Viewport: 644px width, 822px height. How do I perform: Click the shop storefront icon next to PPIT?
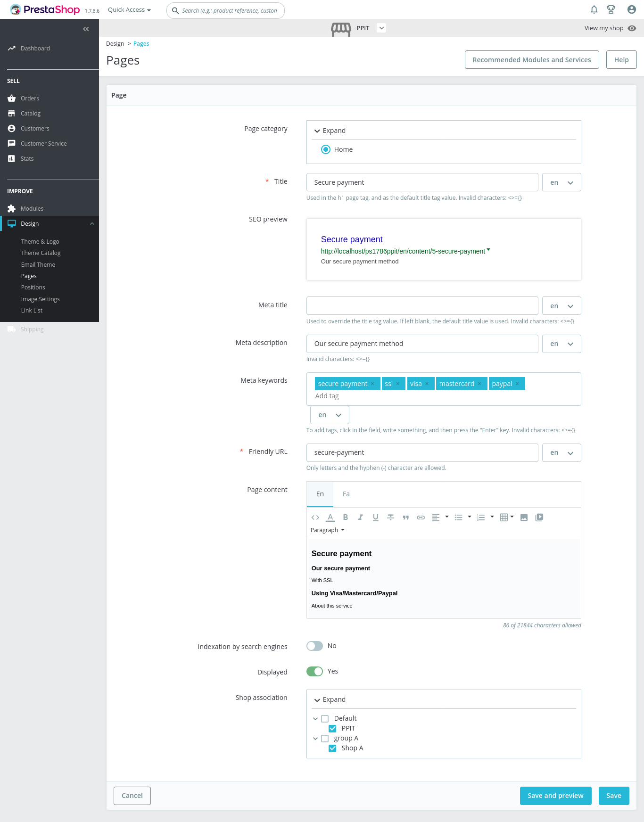coord(341,29)
